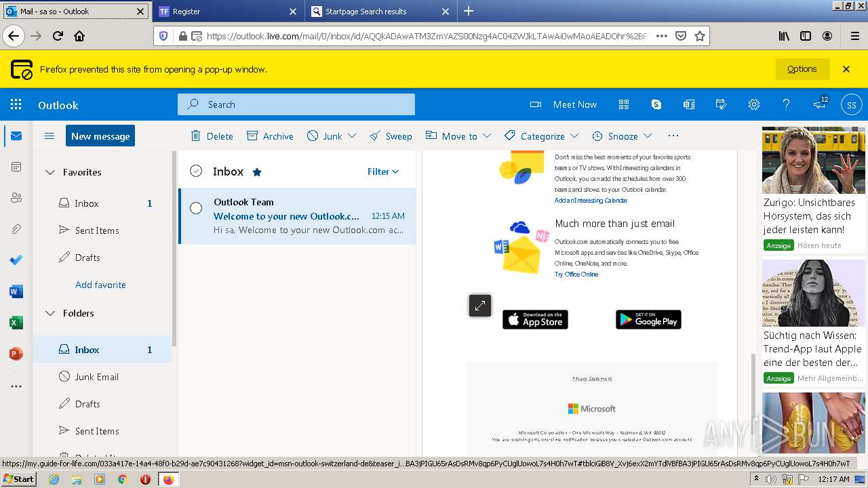Image resolution: width=868 pixels, height=488 pixels.
Task: Open My Day calendar check icon
Action: 722,104
